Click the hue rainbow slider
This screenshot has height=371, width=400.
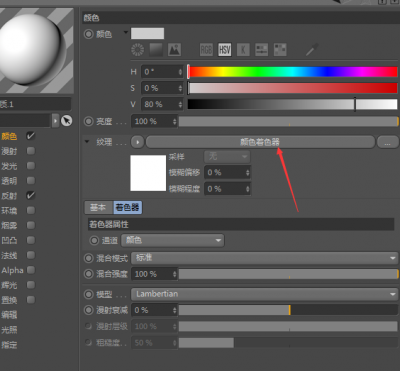click(x=293, y=72)
